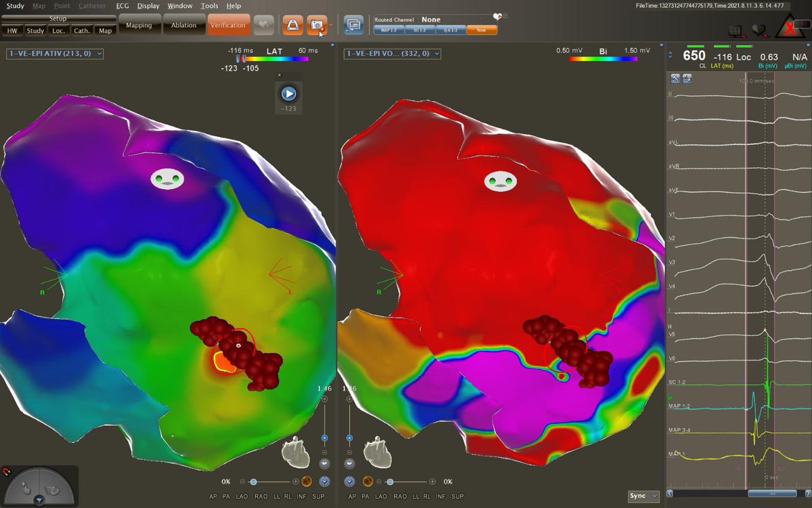Open the 1-VE-EPI VO... map dropdown

pos(392,54)
